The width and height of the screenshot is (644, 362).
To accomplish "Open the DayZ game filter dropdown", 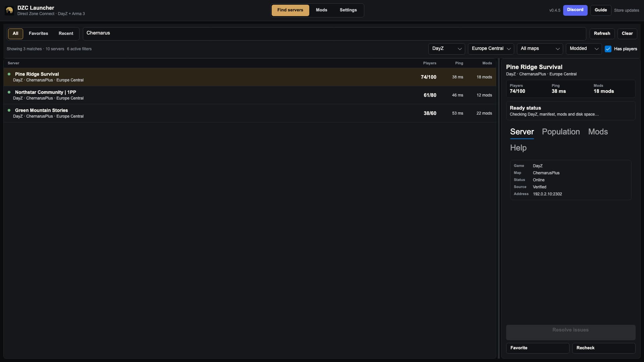I will pyautogui.click(x=446, y=49).
